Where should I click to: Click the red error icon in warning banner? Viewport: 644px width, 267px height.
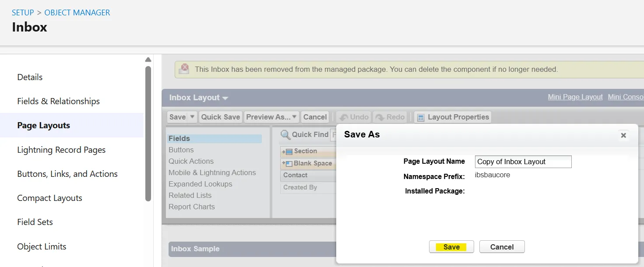click(185, 68)
